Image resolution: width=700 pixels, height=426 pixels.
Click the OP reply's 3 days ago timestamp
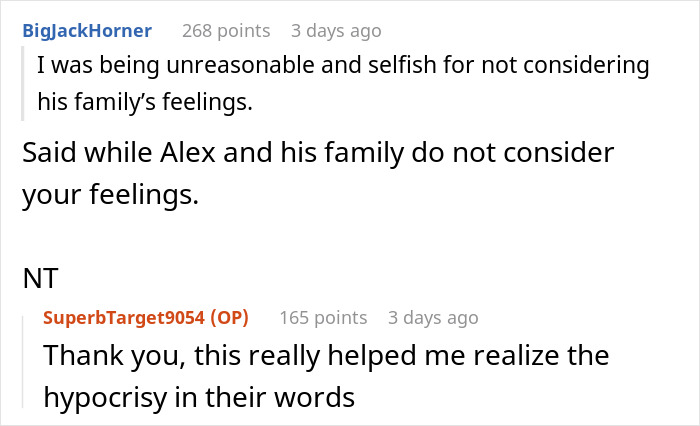433,318
